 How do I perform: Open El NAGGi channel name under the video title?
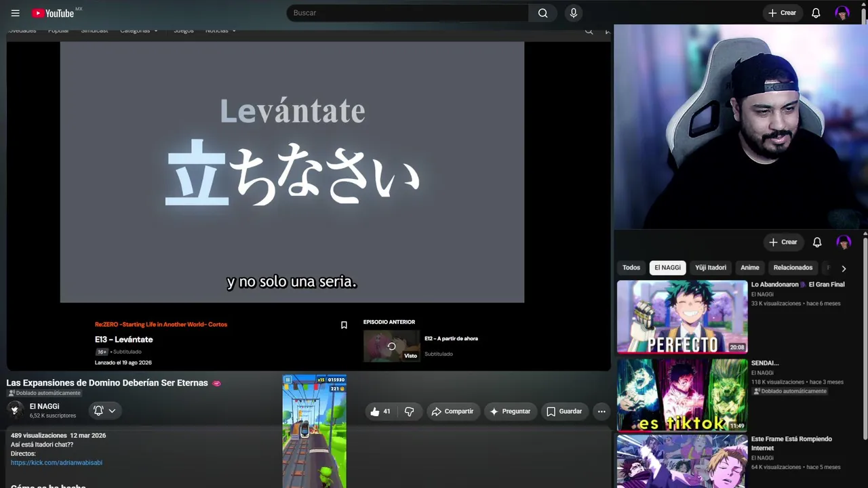coord(44,406)
